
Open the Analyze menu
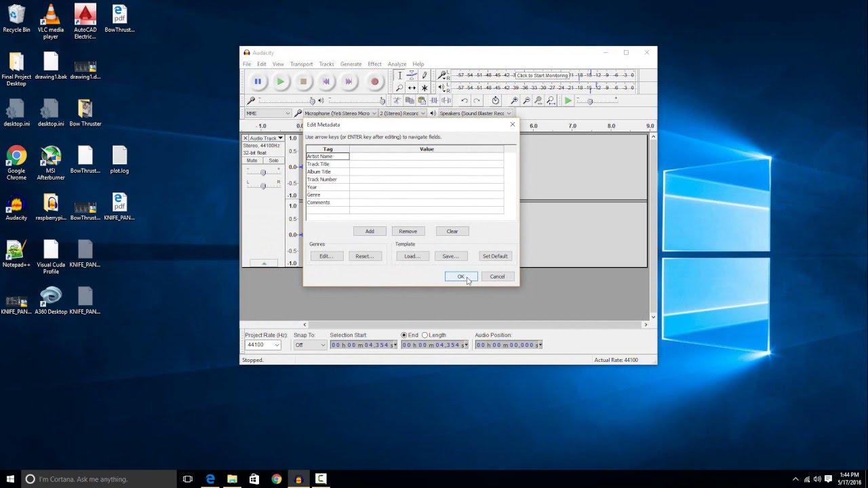tap(397, 64)
